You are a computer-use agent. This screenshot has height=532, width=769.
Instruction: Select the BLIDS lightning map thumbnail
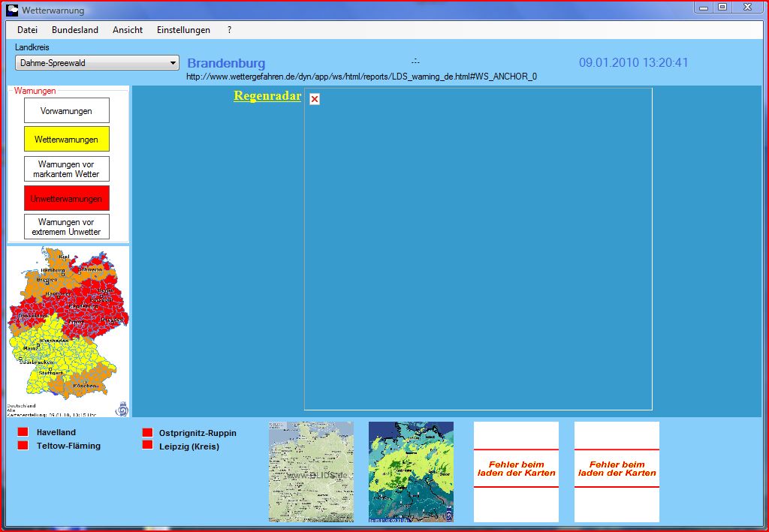(x=311, y=471)
